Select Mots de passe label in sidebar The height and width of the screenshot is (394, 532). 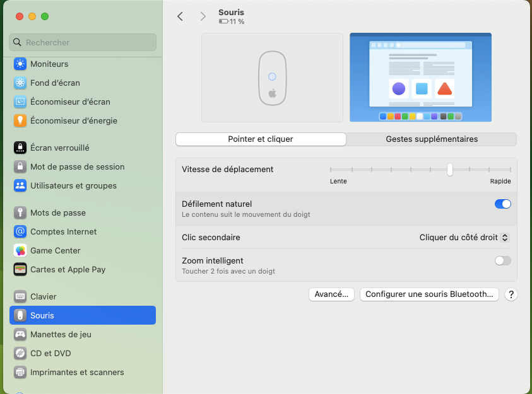click(58, 212)
